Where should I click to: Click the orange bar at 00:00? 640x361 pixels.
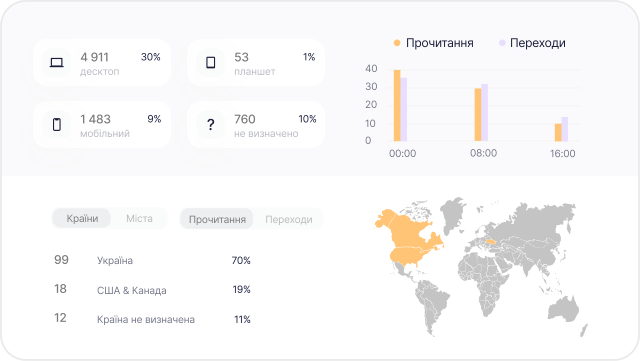click(x=397, y=105)
